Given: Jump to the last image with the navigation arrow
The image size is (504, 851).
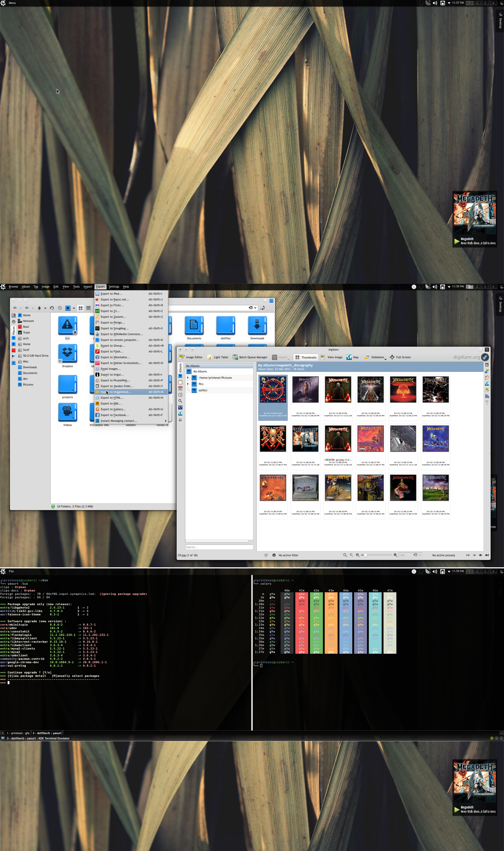Looking at the screenshot, I should 487,555.
